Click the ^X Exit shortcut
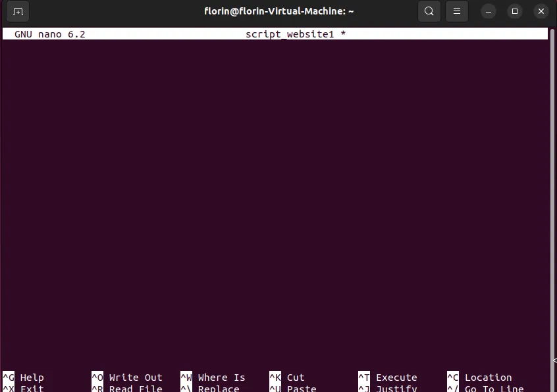 24,388
